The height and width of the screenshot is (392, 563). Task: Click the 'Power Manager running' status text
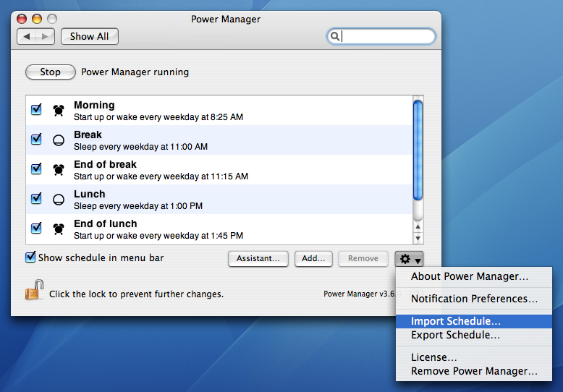point(135,72)
